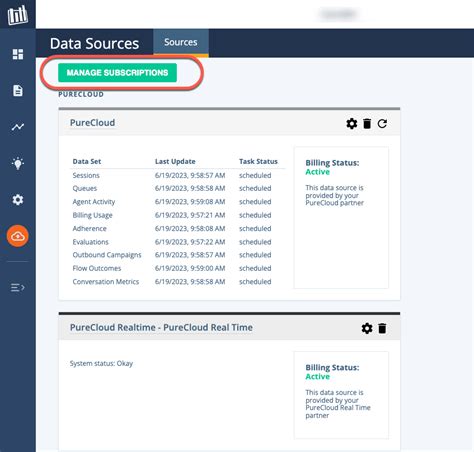Screen dimensions: 474x452
Task: Open the reports document icon in sidebar
Action: point(18,90)
